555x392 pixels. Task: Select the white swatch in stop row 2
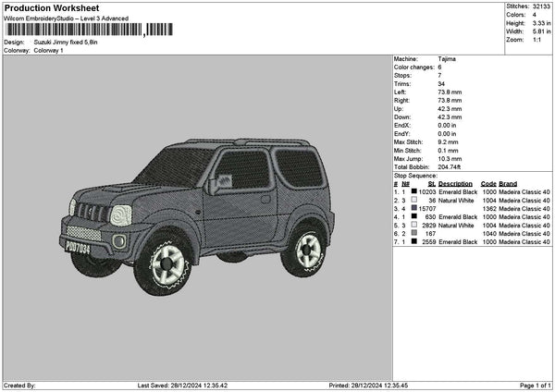click(x=413, y=200)
